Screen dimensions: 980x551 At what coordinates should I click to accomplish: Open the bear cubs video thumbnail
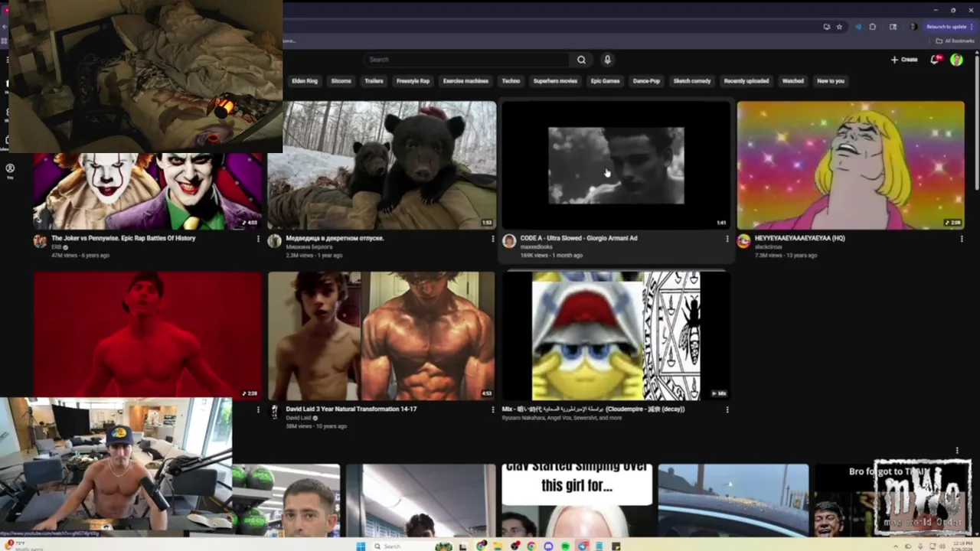point(382,165)
